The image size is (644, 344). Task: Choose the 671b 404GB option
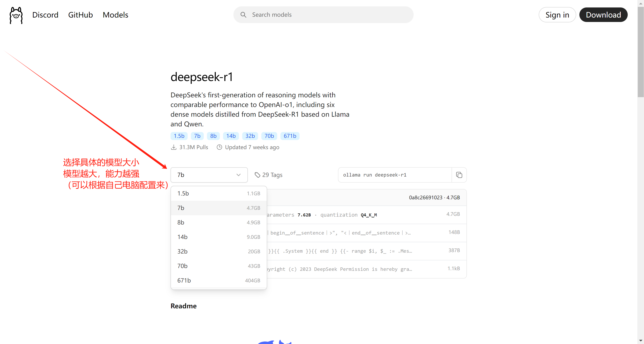218,281
